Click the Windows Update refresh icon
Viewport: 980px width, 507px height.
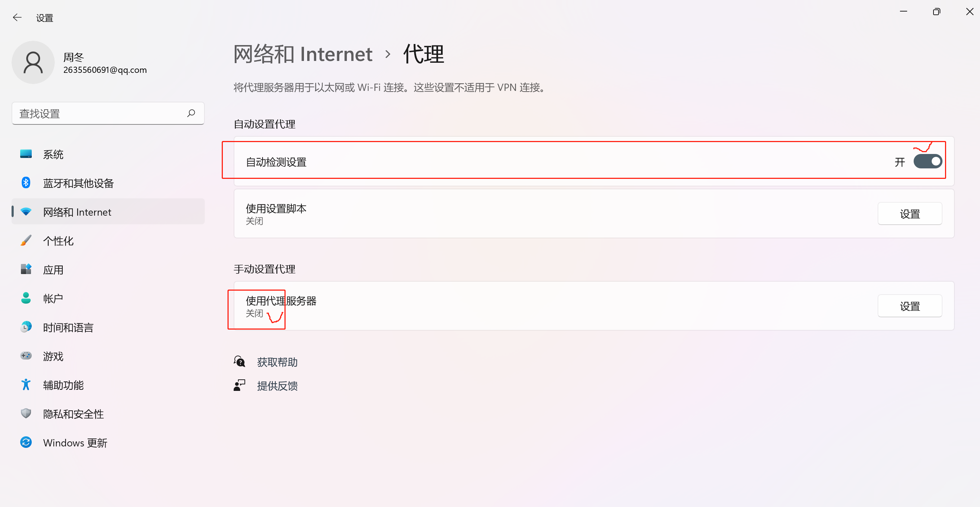pos(26,442)
